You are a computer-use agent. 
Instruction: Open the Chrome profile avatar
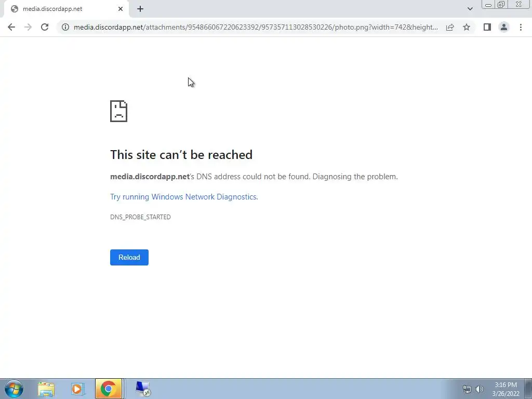point(504,27)
